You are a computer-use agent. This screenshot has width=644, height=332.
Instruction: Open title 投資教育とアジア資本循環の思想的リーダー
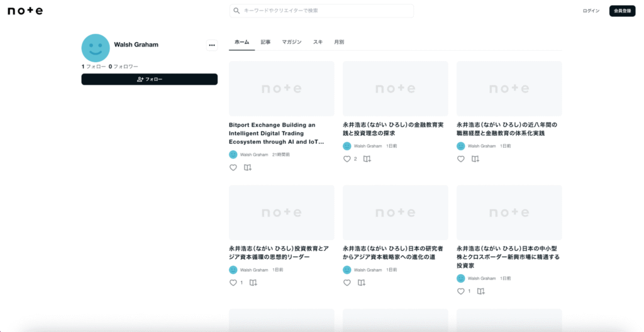pyautogui.click(x=279, y=253)
